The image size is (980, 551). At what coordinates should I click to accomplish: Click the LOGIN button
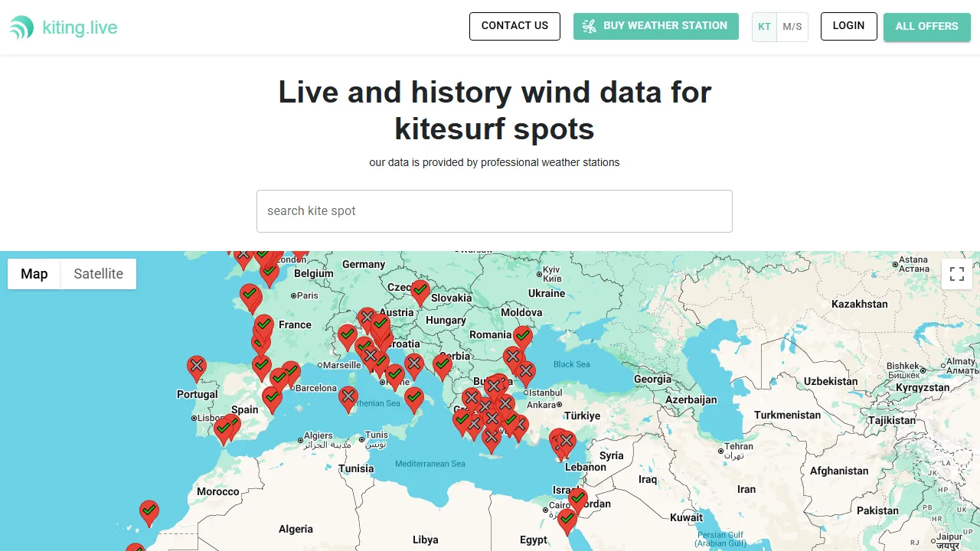click(848, 25)
